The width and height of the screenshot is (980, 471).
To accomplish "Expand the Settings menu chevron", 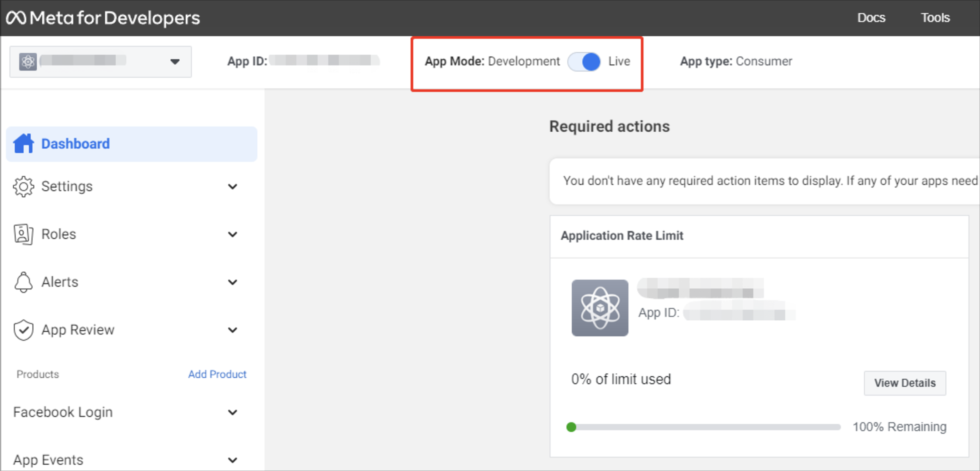I will (233, 187).
